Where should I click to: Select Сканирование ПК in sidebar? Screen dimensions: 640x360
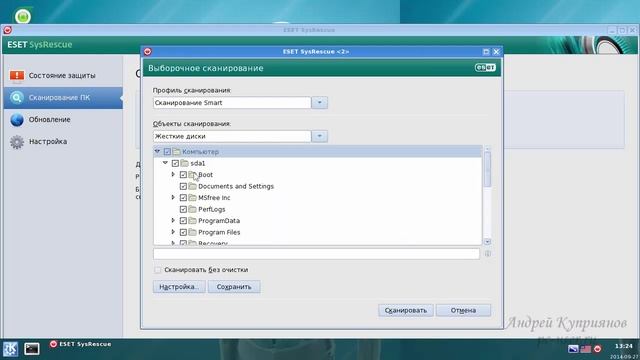coord(63,98)
